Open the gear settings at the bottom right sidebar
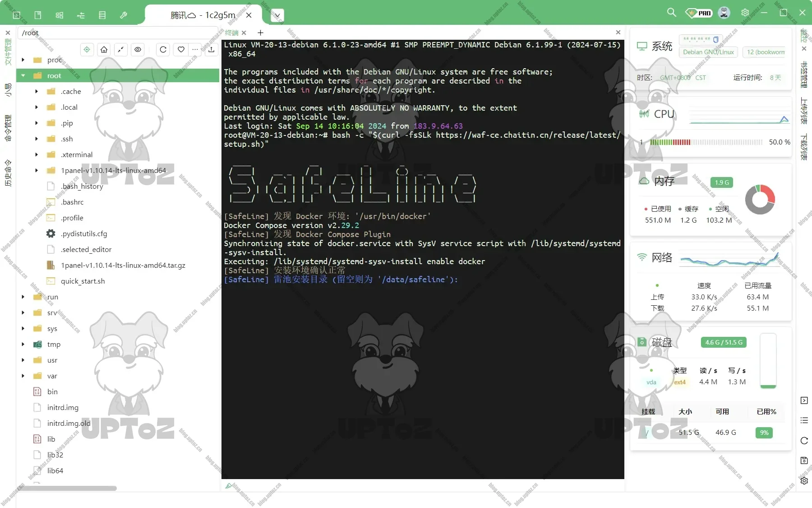 click(804, 481)
